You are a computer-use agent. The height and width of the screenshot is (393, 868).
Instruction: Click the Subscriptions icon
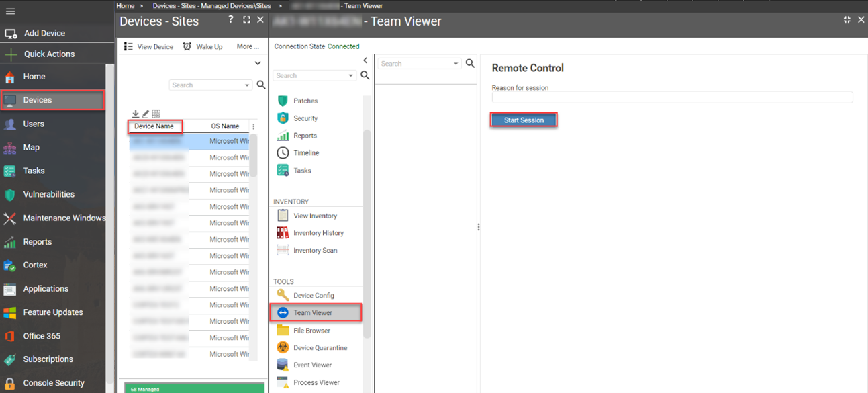[10, 359]
